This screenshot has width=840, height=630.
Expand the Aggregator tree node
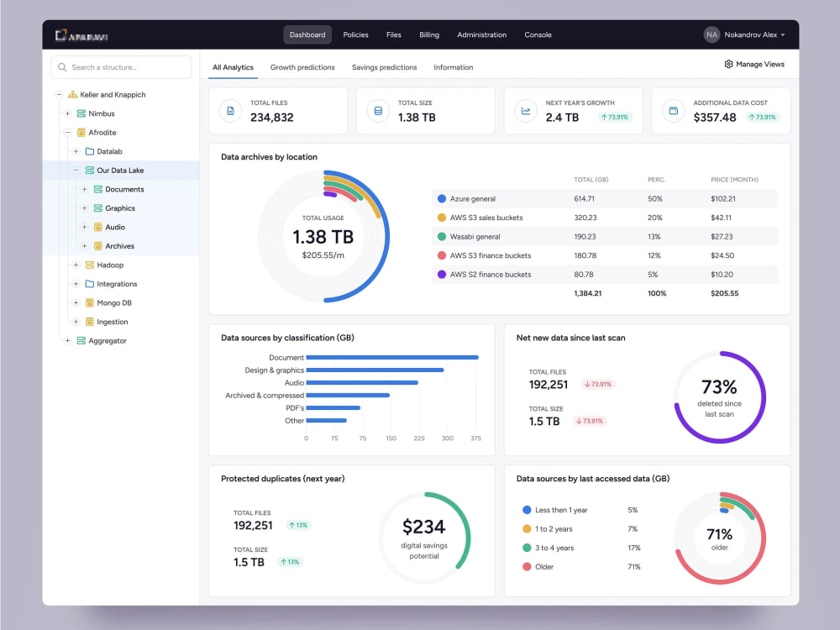pyautogui.click(x=67, y=341)
